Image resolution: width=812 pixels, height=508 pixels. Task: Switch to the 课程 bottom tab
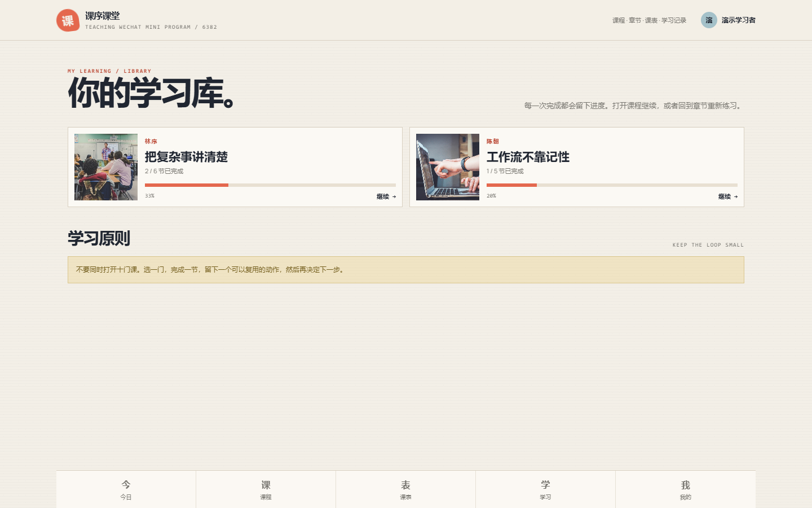click(x=266, y=489)
